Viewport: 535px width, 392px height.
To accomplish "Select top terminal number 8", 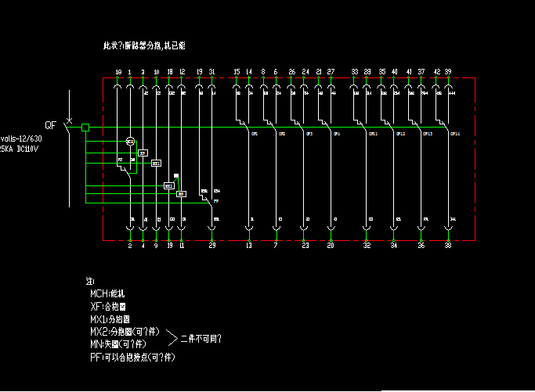I will (x=263, y=71).
